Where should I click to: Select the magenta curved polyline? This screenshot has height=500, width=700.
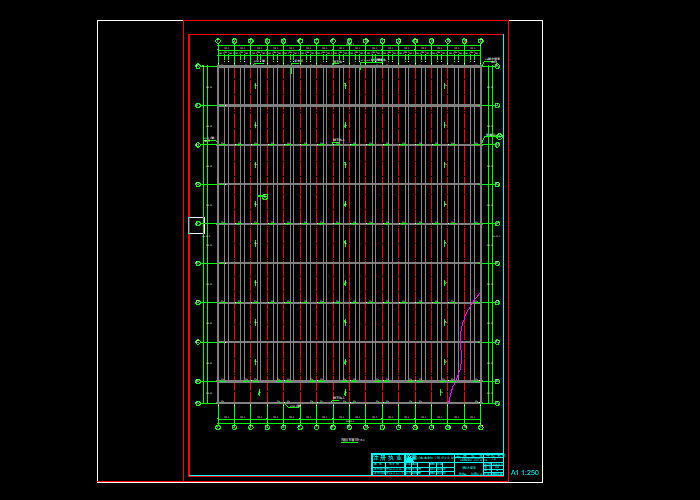coord(464,348)
